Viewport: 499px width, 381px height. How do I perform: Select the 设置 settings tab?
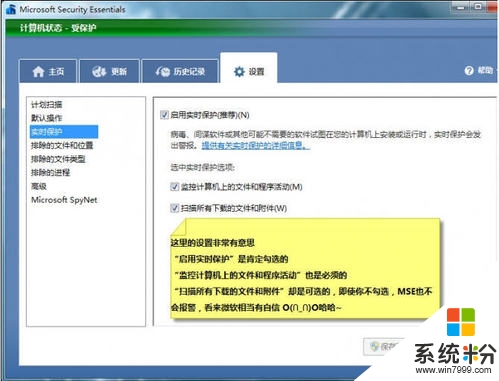click(x=249, y=69)
